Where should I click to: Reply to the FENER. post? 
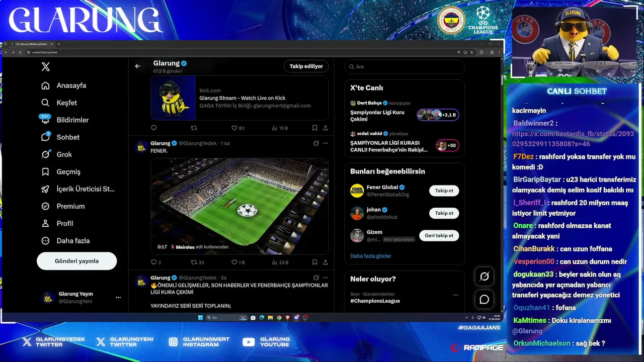[156, 262]
